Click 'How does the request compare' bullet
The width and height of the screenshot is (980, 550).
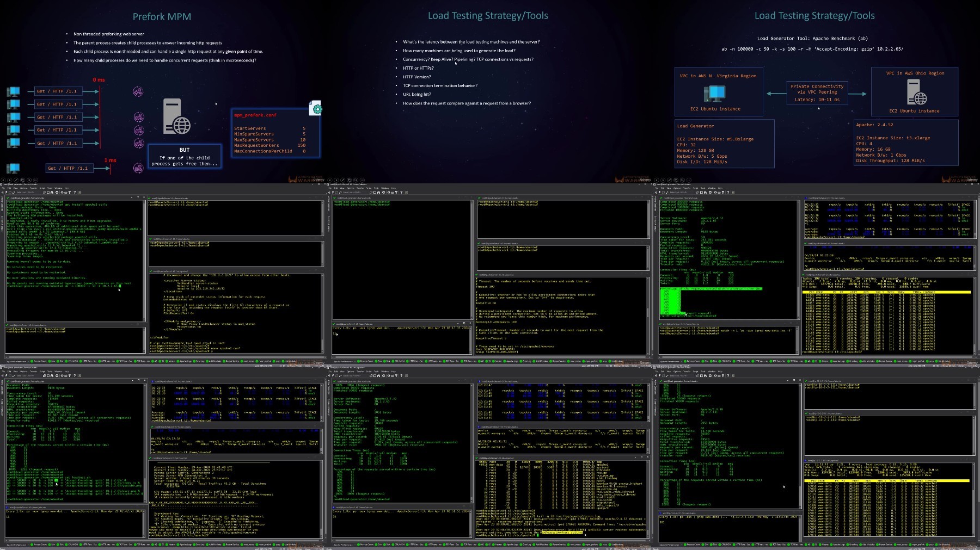(x=467, y=103)
